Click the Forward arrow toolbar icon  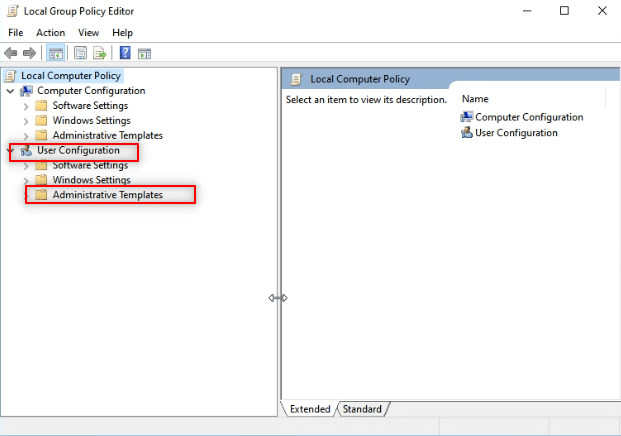tap(29, 53)
